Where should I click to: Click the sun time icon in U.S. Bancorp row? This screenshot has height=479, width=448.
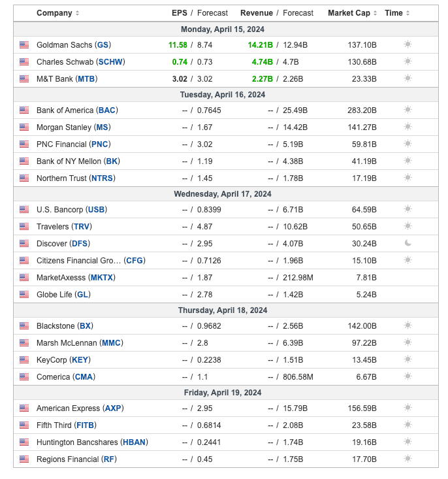click(x=408, y=209)
